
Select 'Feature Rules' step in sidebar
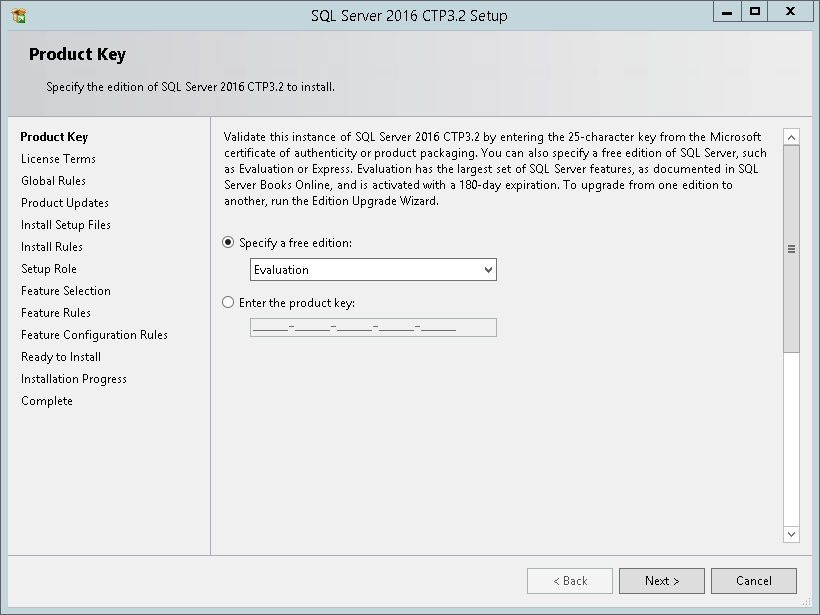pos(56,313)
